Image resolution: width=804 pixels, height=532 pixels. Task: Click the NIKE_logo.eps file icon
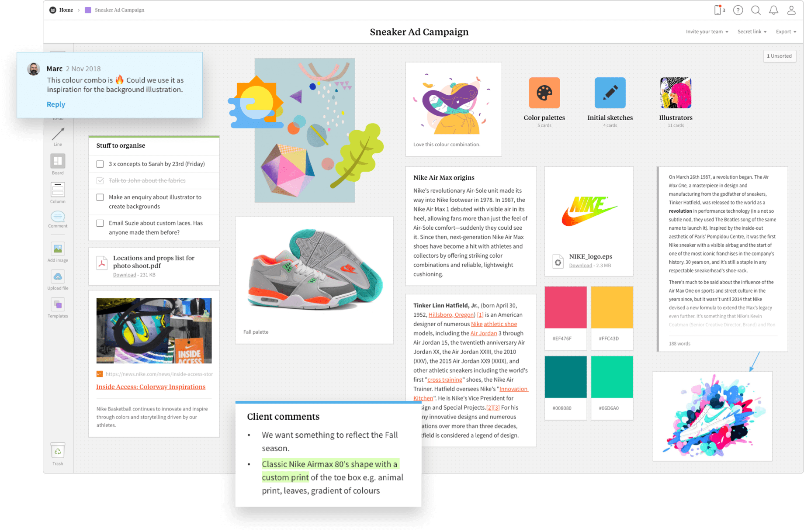[558, 261]
